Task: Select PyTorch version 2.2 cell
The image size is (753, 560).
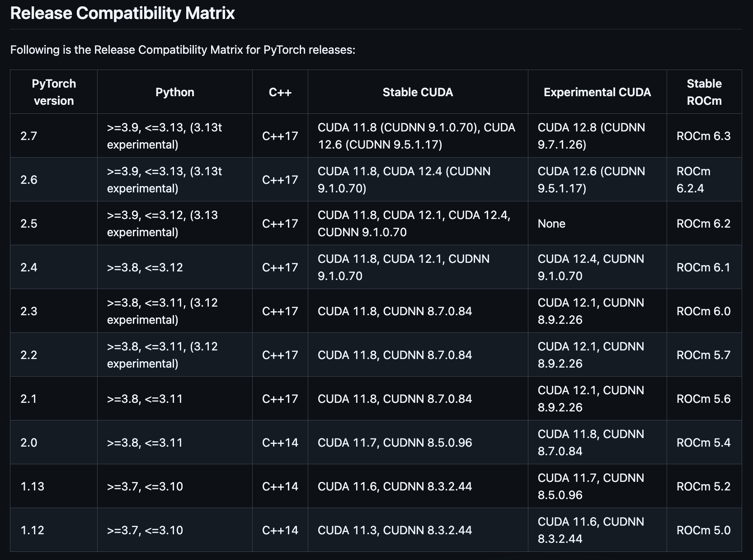Action: pos(54,355)
